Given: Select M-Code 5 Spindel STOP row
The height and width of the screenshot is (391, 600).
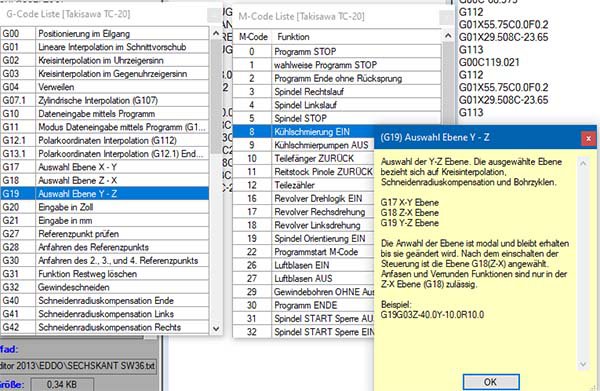Looking at the screenshot, I should point(337,119).
